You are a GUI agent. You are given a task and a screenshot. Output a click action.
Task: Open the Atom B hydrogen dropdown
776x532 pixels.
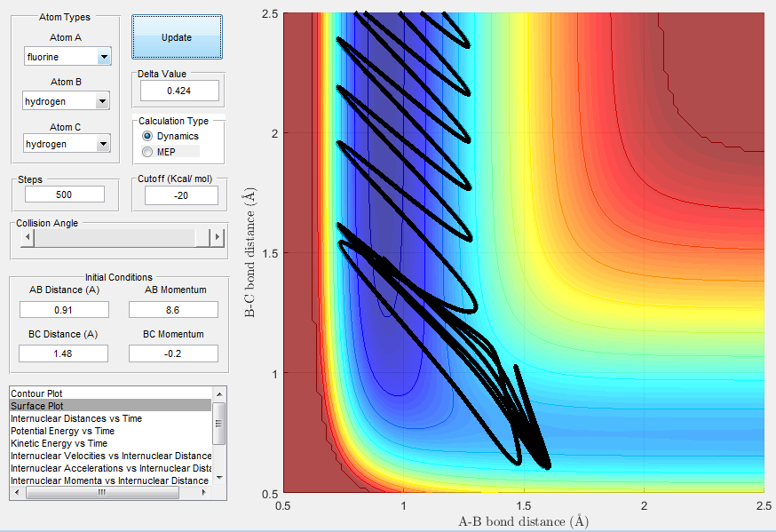tap(66, 101)
